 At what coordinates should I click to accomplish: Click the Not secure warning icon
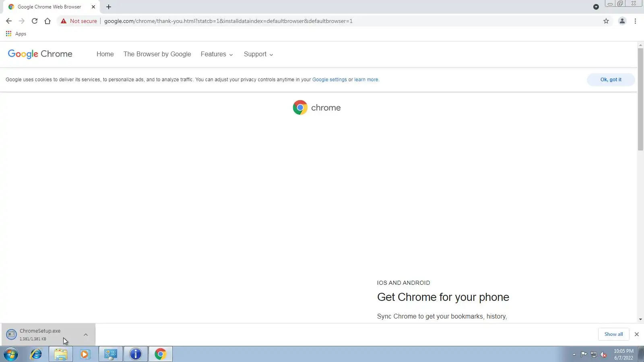[64, 21]
